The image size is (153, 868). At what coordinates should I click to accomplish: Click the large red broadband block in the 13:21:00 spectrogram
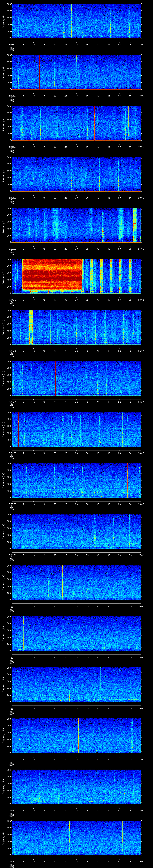pos(52,275)
